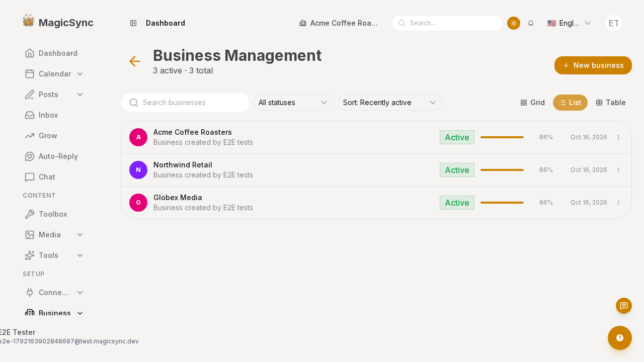This screenshot has width=644, height=362.
Task: Click the Globex Media avatar G
Action: click(138, 203)
